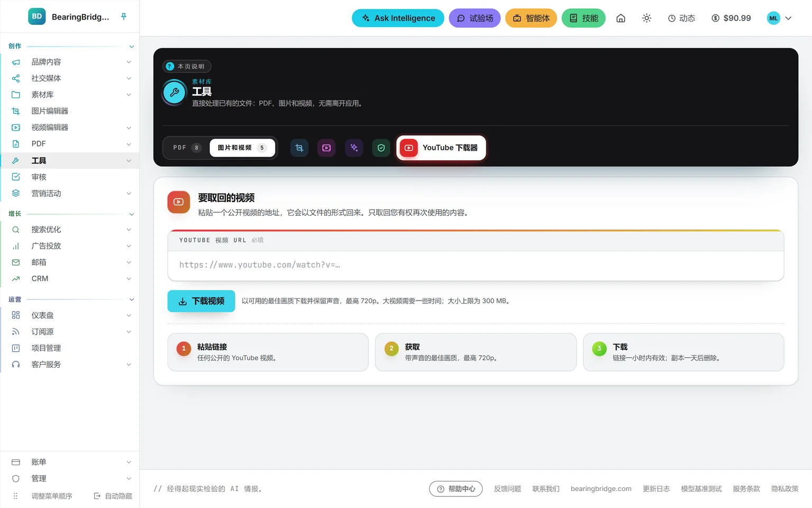Open 智能体 agents button
The height and width of the screenshot is (508, 812).
(x=531, y=18)
